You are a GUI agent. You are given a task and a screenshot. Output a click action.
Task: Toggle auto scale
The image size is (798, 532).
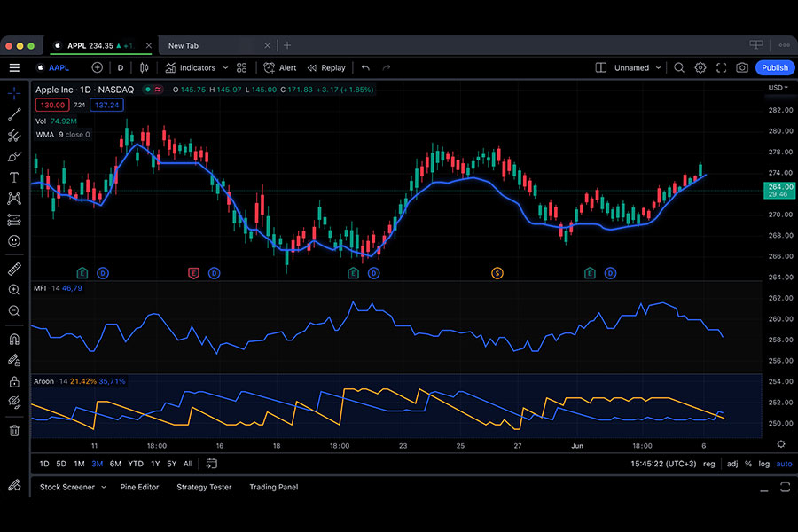point(784,464)
